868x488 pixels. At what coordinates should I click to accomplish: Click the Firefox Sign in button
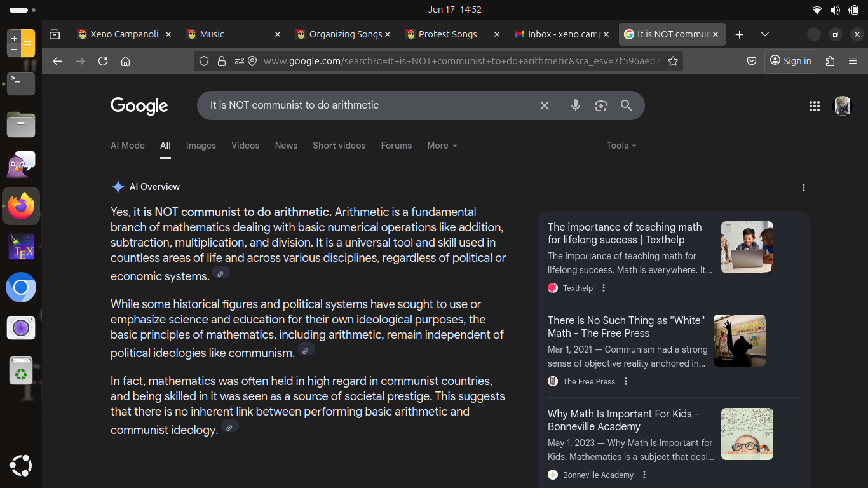point(790,61)
